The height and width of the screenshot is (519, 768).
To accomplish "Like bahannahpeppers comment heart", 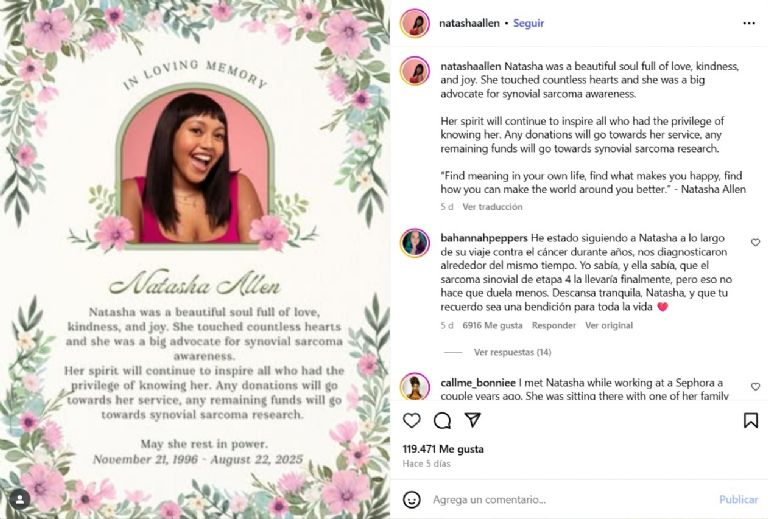I will (755, 242).
